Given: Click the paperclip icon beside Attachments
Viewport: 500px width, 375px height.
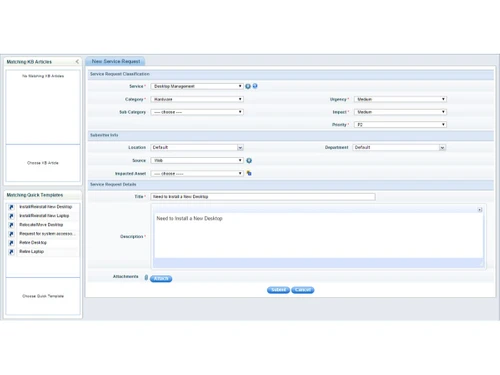Looking at the screenshot, I should pyautogui.click(x=146, y=277).
